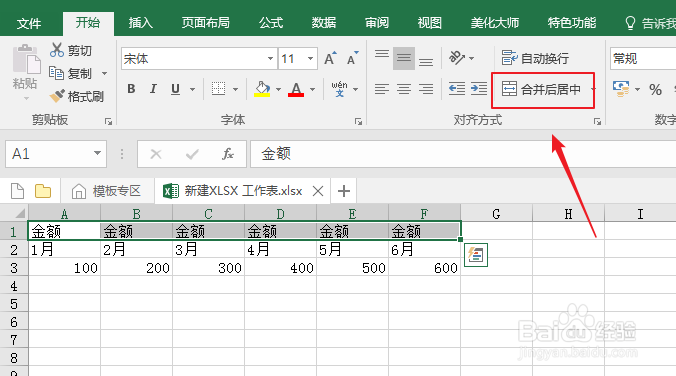Image resolution: width=676 pixels, height=376 pixels.
Task: Click the insert function fx icon
Action: point(228,154)
